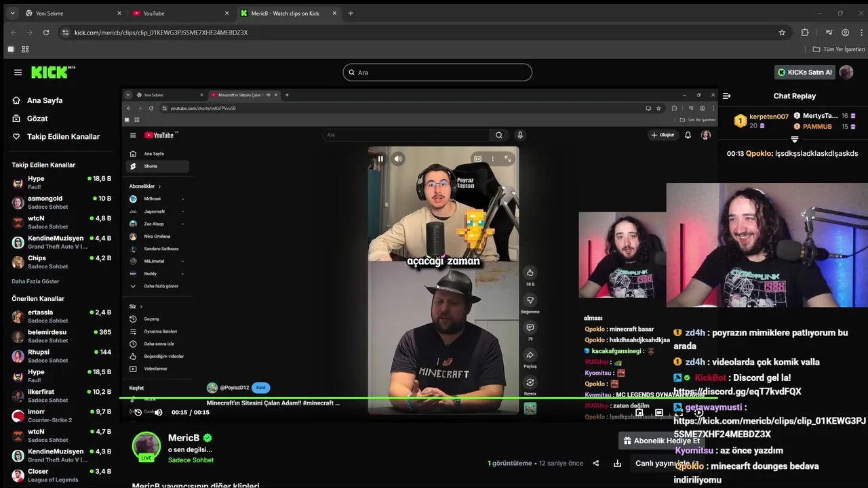This screenshot has width=868, height=488.
Task: Click the green verified badge next to MericB
Action: point(208,439)
